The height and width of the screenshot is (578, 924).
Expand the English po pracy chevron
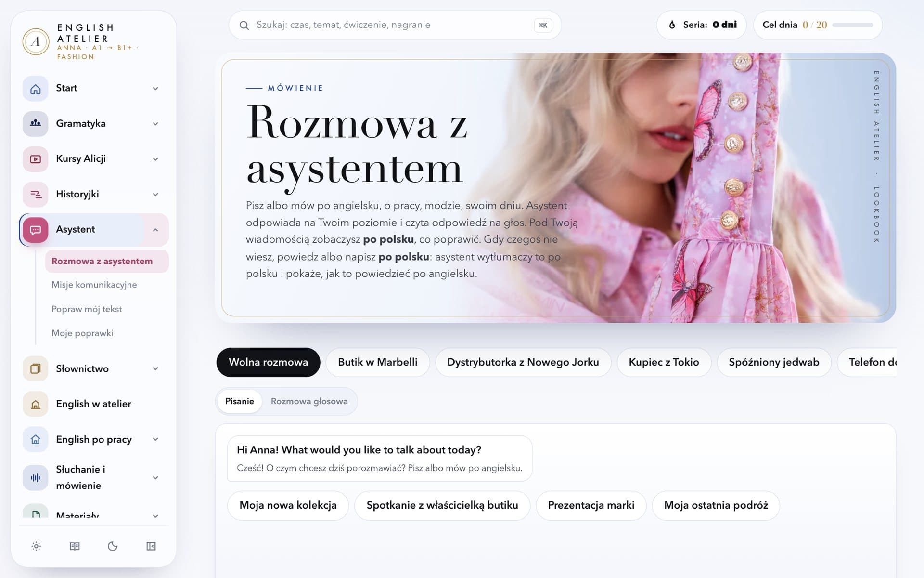click(x=155, y=439)
